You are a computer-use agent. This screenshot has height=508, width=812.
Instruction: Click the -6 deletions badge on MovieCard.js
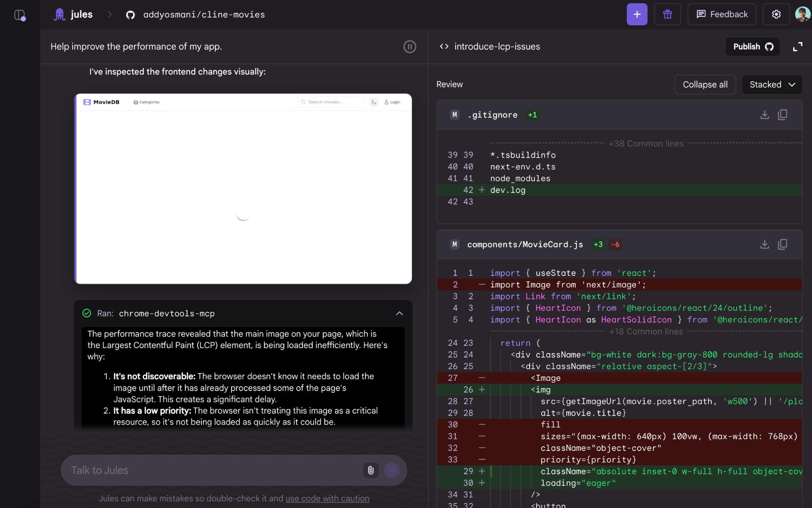point(615,244)
